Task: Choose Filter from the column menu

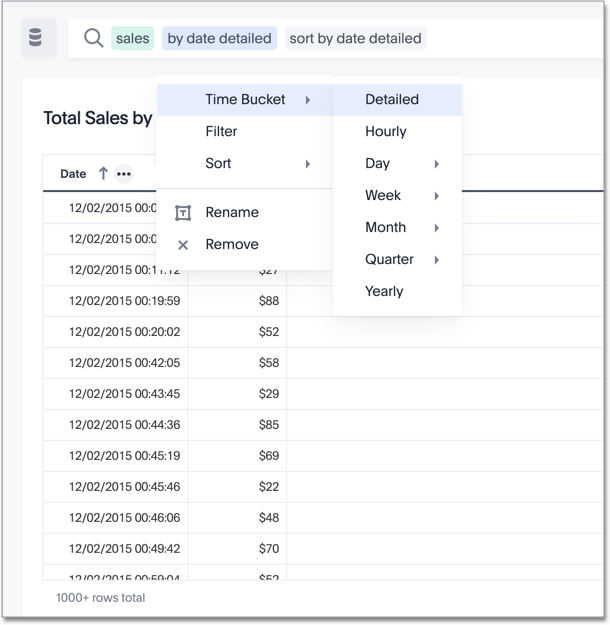Action: pyautogui.click(x=221, y=132)
